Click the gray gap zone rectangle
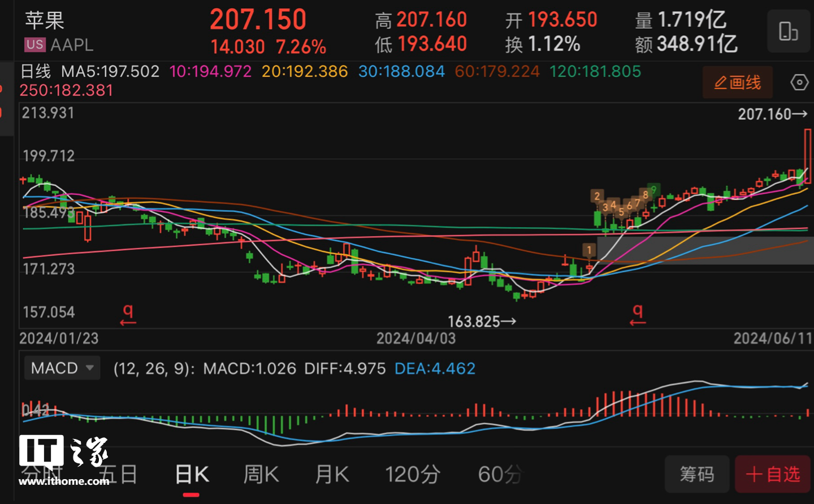The image size is (814, 504). (705, 250)
